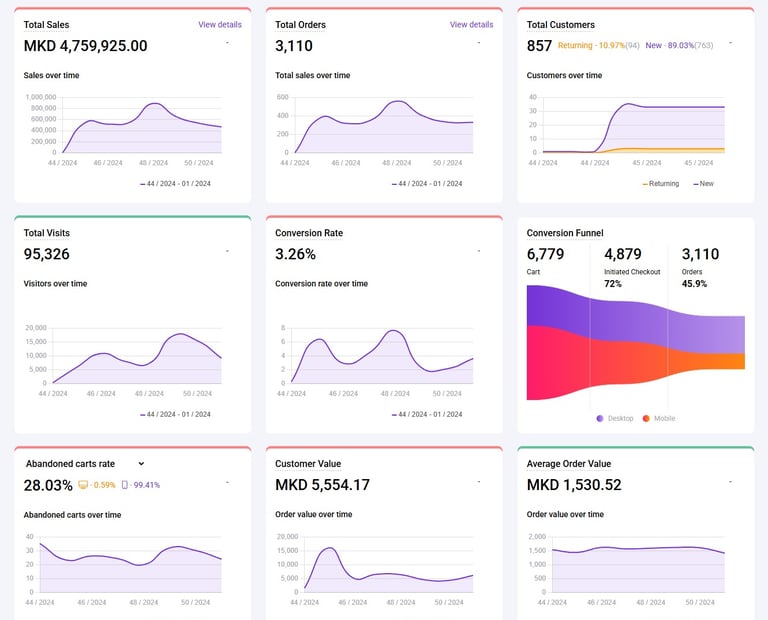This screenshot has height=620, width=768.
Task: Click the Returning 10.97% customers label
Action: pyautogui.click(x=599, y=46)
